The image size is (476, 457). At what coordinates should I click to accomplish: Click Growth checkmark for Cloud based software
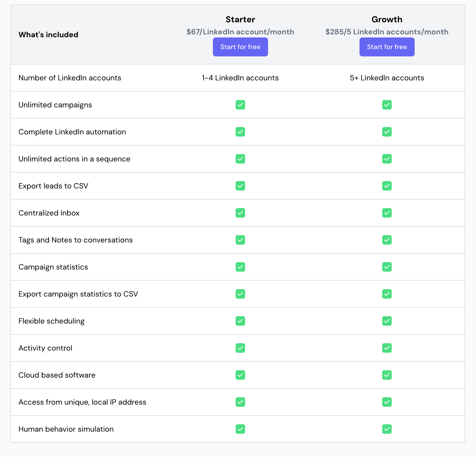pyautogui.click(x=387, y=375)
